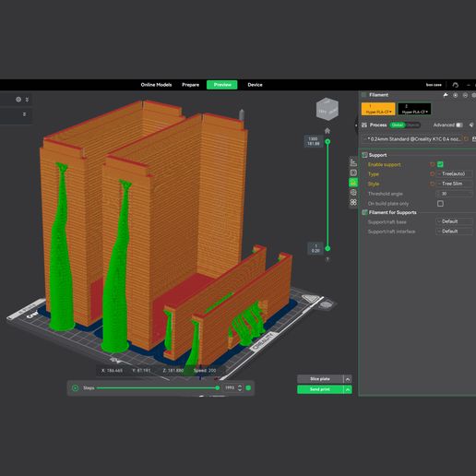476x476 pixels.
Task: Click the view orientation cube
Action: (327, 109)
